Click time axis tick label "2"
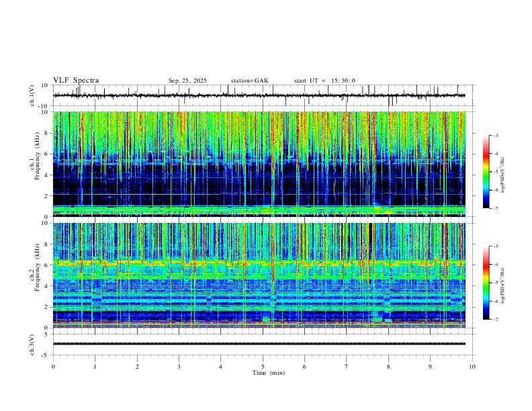Screen dimensions: 532x411 pyautogui.click(x=137, y=367)
